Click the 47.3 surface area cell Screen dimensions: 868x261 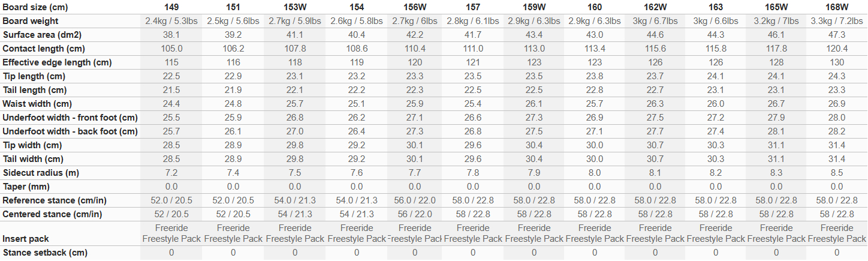(x=837, y=35)
